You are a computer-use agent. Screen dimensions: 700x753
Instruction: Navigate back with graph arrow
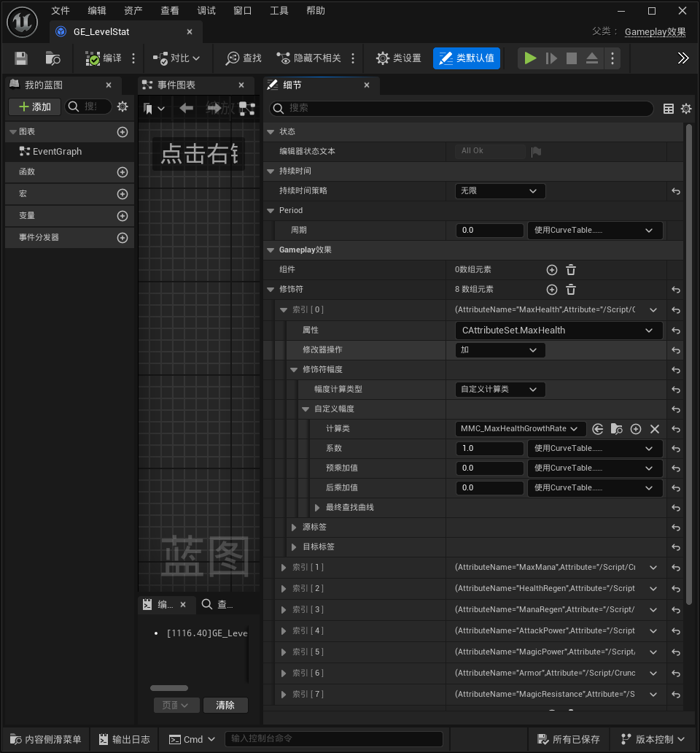point(186,109)
